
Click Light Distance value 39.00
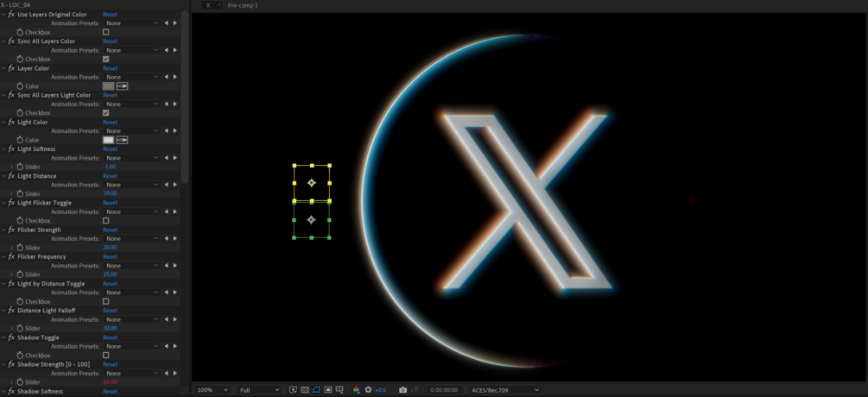(x=110, y=194)
